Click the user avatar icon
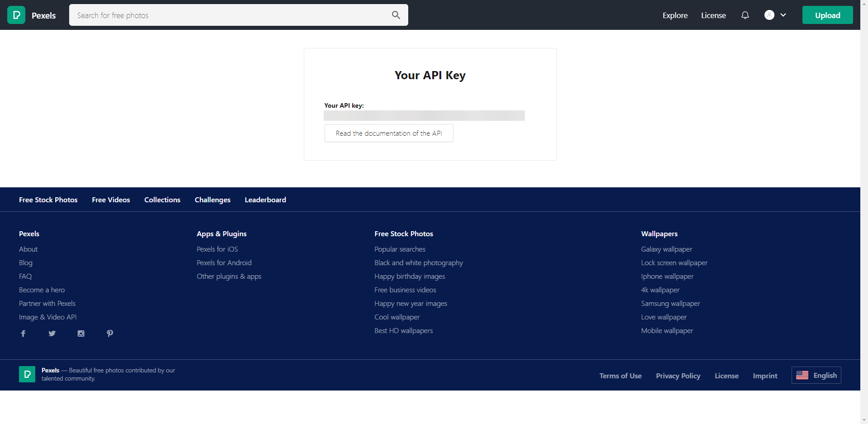Image resolution: width=868 pixels, height=424 pixels. click(x=769, y=15)
